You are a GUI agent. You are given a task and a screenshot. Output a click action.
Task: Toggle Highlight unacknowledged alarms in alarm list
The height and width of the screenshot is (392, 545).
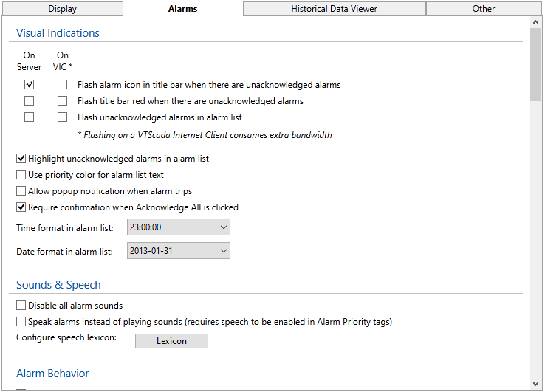pos(21,159)
